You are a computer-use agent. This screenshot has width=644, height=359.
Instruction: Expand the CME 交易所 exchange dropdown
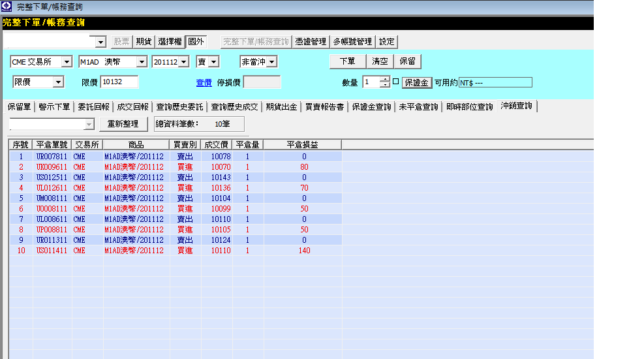67,61
